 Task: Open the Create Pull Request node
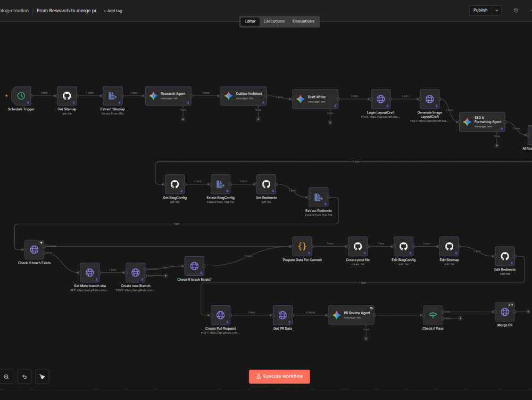tap(221, 315)
